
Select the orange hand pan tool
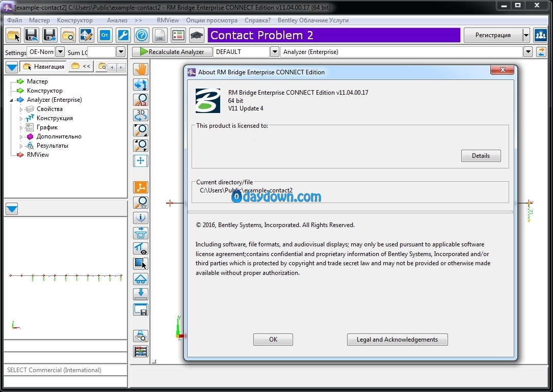tap(141, 69)
